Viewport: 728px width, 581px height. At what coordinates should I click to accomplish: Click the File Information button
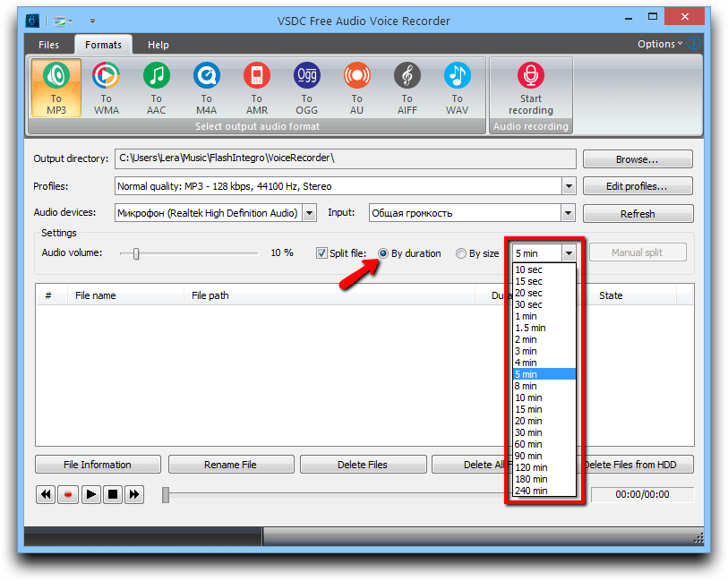pyautogui.click(x=98, y=465)
